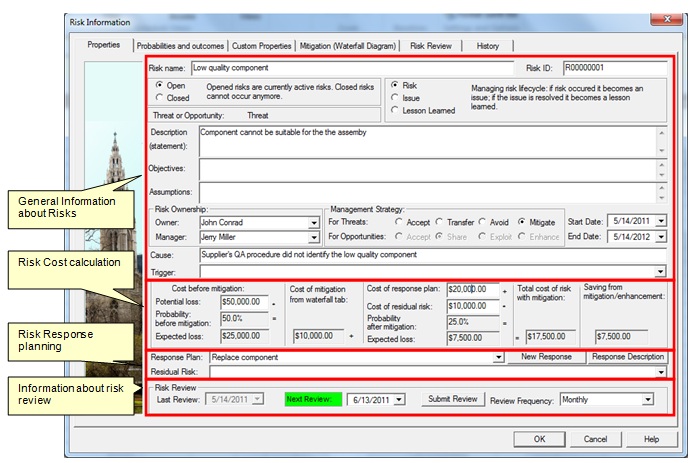Click the Saving from mitigation $7,500.00 value
This screenshot has height=463, width=691.
(x=621, y=337)
